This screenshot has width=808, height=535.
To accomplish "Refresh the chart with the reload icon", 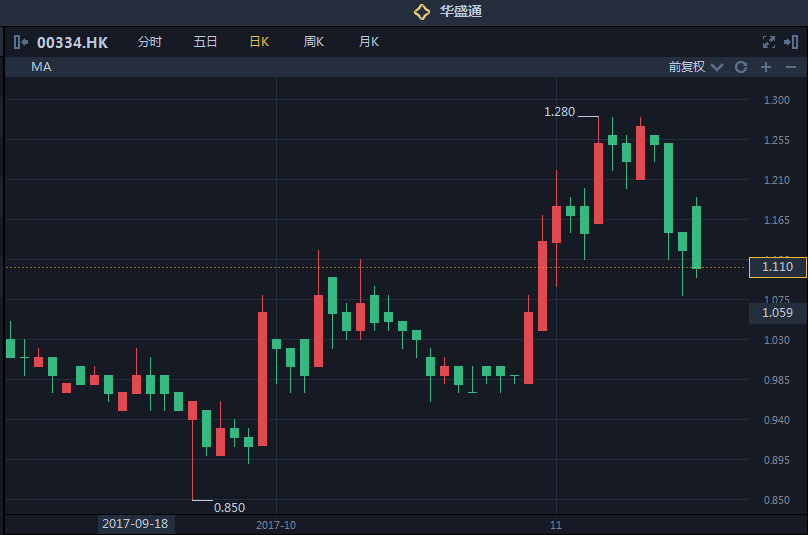I will pos(741,67).
